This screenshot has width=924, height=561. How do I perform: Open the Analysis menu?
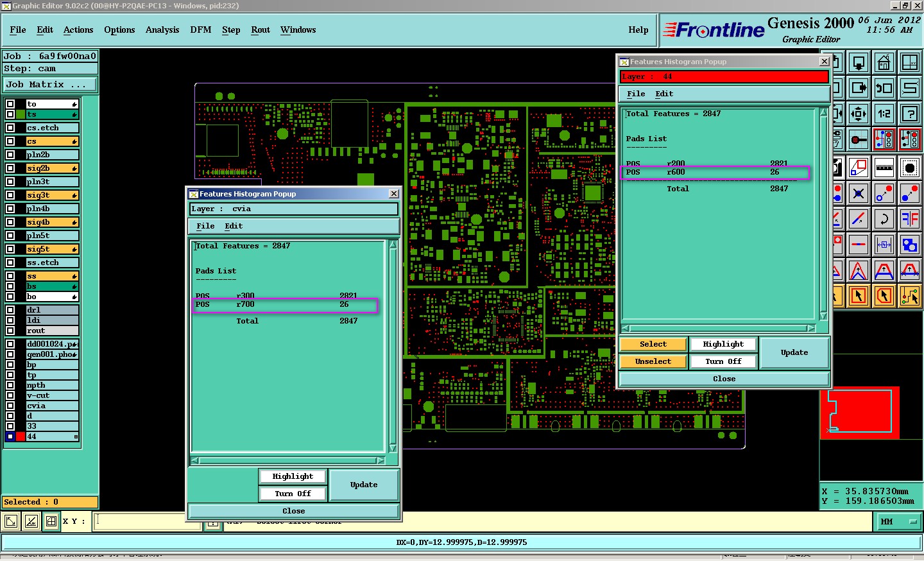[162, 30]
